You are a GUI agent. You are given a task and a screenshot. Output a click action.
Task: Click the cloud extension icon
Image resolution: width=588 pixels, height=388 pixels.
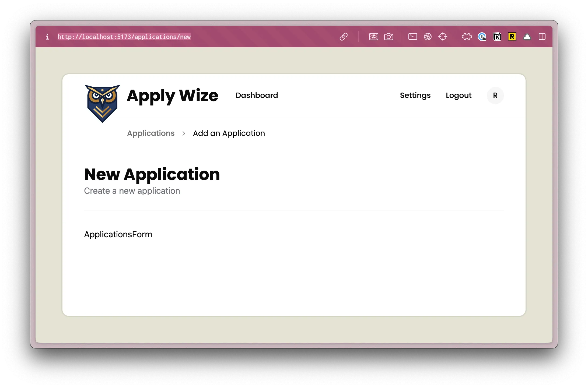pos(527,37)
